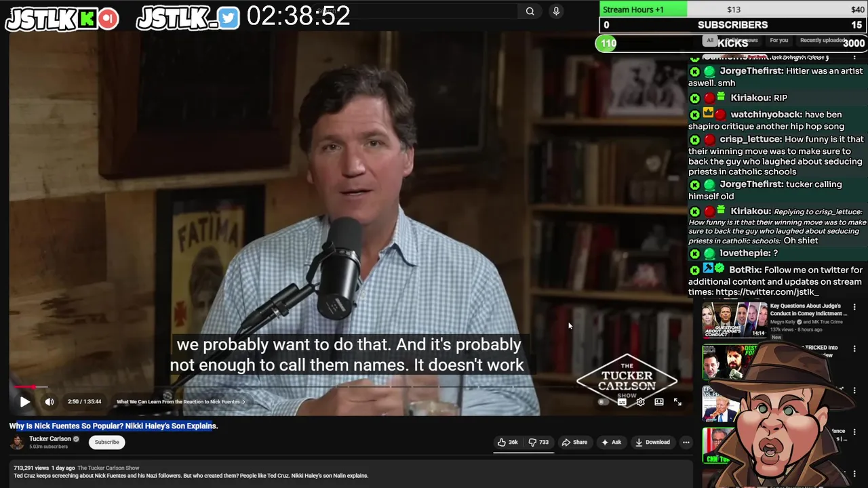Open the Ask AI button
The width and height of the screenshot is (868, 488).
[x=611, y=442]
